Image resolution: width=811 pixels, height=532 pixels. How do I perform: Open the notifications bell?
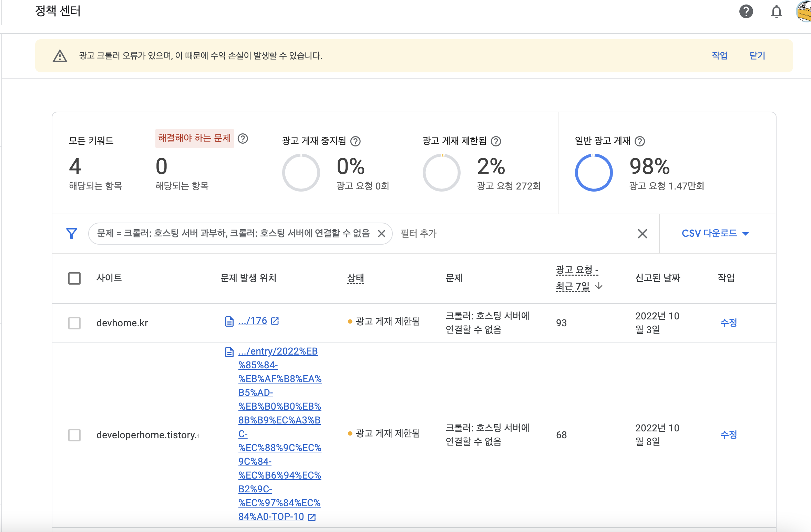(x=776, y=11)
